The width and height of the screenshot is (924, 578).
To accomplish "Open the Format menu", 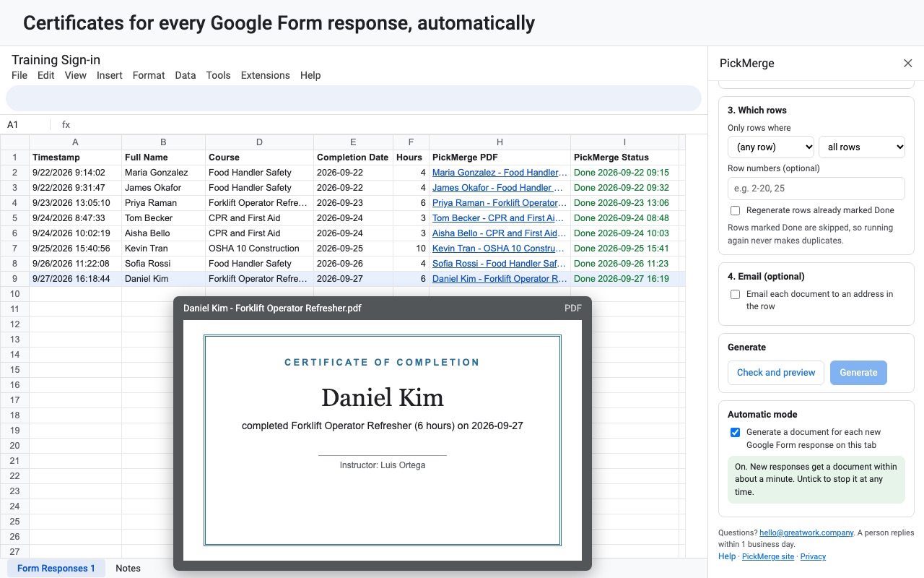I will [149, 75].
